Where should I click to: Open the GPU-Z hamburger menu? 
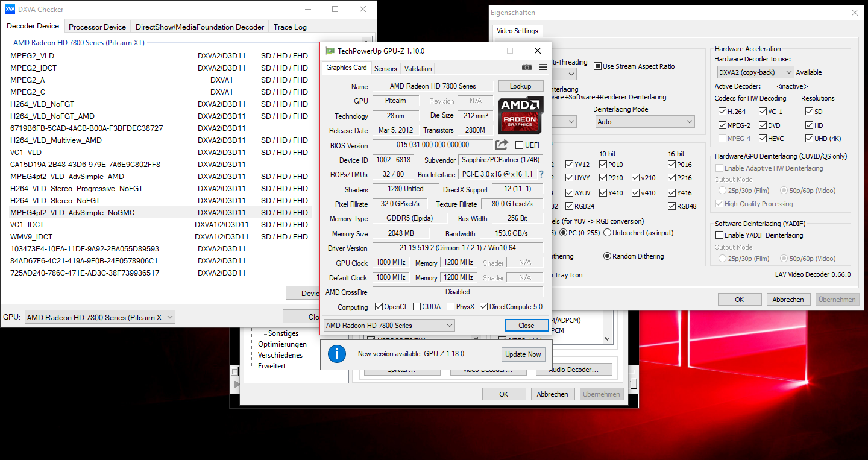coord(543,68)
